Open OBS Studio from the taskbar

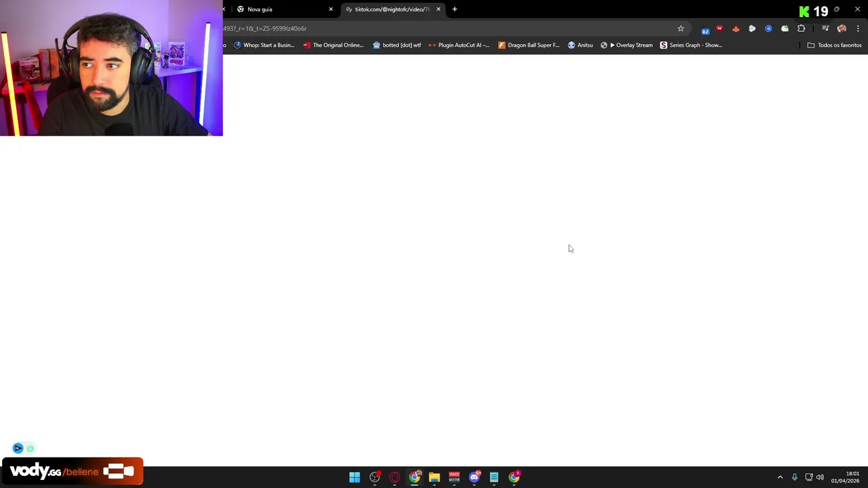coord(375,477)
